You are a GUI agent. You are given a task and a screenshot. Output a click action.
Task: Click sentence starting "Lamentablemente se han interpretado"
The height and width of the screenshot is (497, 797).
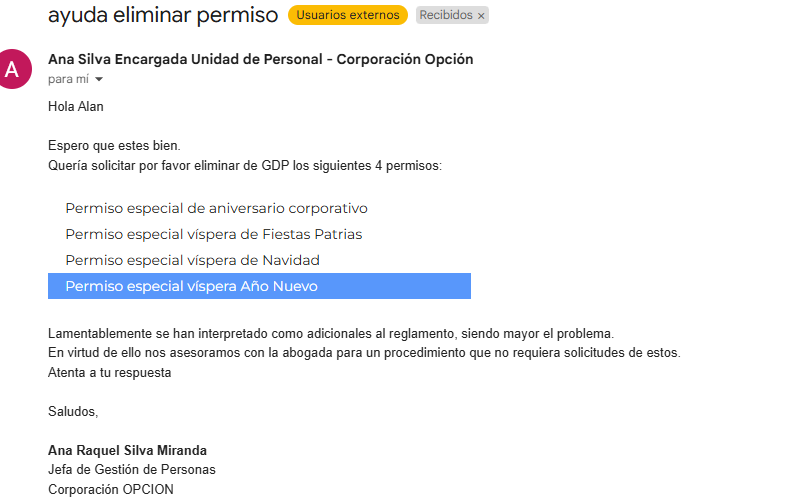[330, 333]
